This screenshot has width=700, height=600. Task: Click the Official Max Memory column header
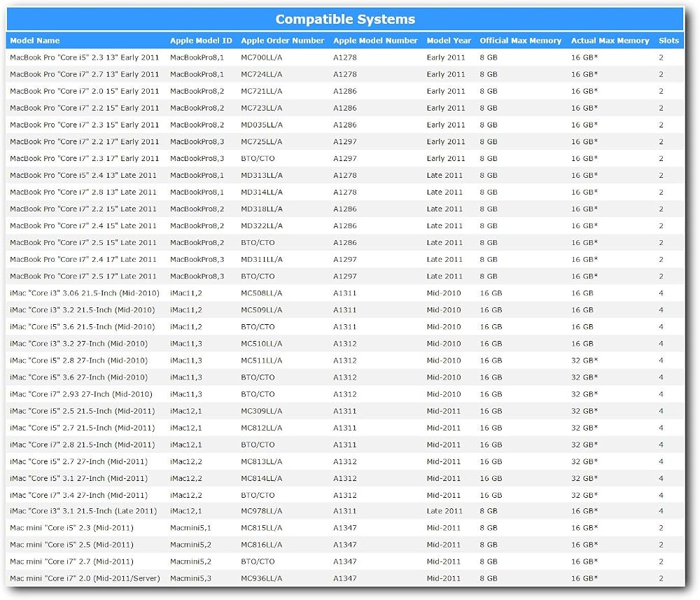521,41
